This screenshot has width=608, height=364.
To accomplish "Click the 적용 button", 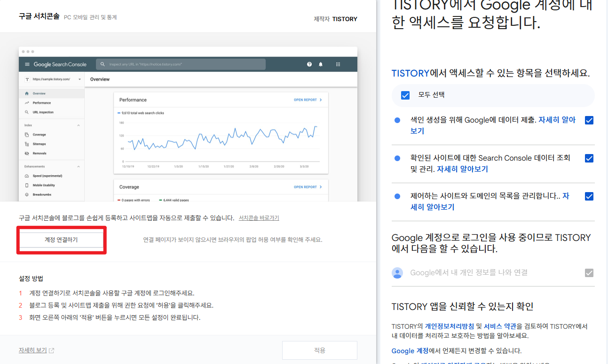I will pyautogui.click(x=320, y=350).
